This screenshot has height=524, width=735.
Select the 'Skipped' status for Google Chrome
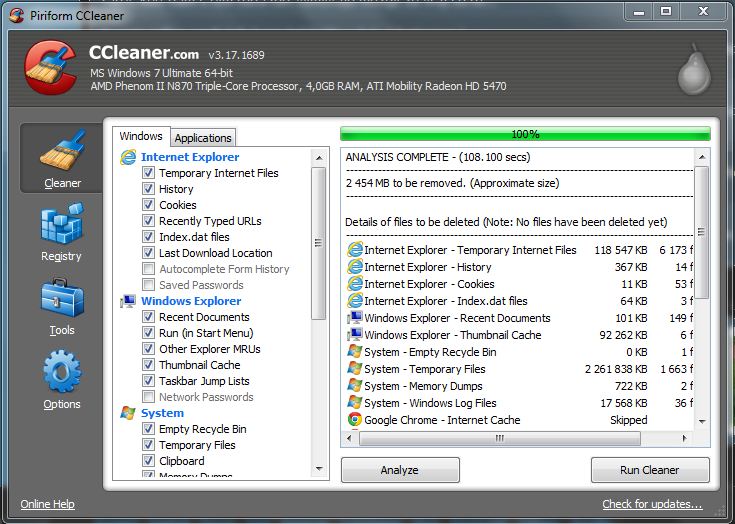tap(629, 420)
